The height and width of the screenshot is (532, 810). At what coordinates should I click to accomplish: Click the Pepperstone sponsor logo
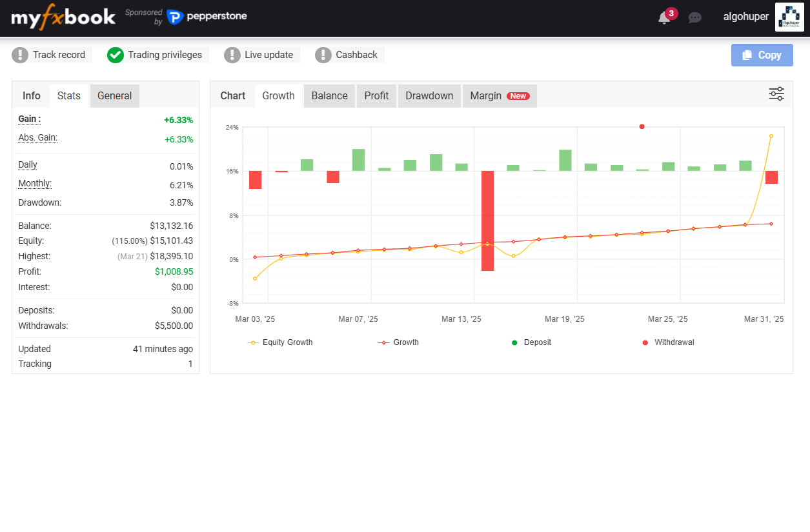coord(207,17)
